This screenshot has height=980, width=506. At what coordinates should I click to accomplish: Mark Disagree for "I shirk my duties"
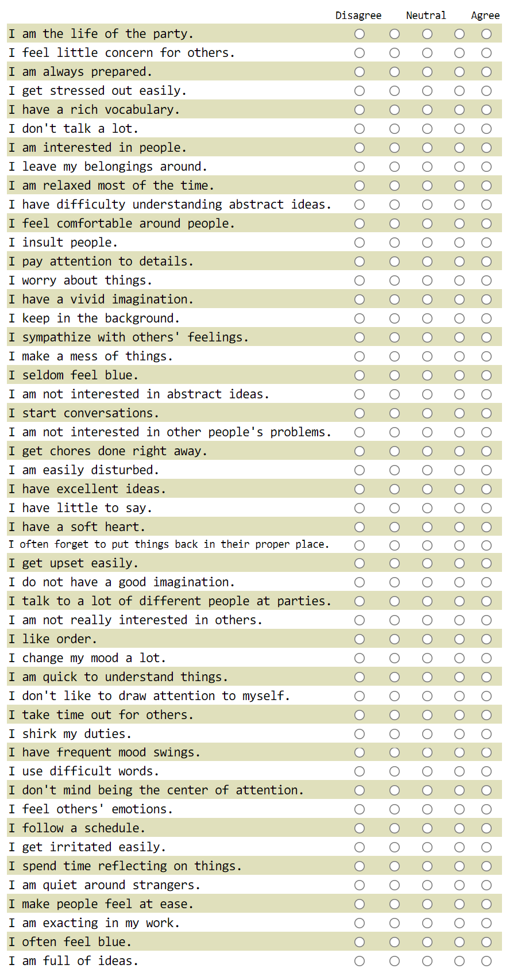tap(360, 734)
